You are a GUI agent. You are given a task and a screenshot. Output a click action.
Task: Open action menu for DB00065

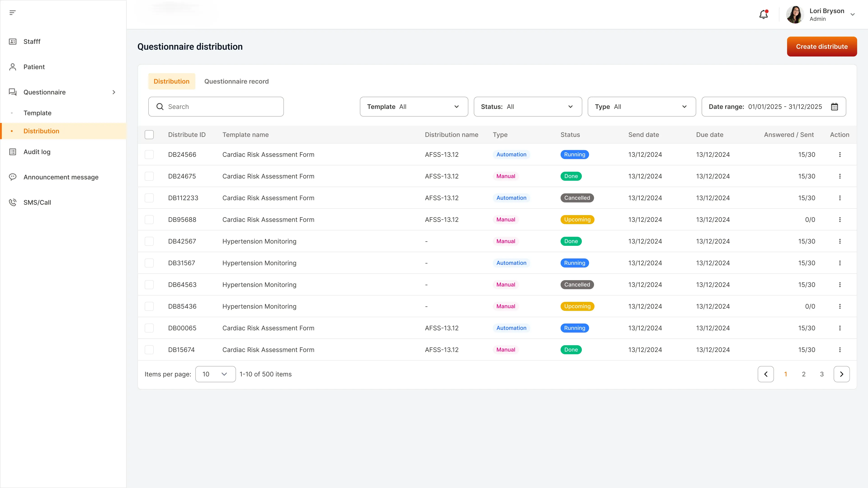pos(840,328)
